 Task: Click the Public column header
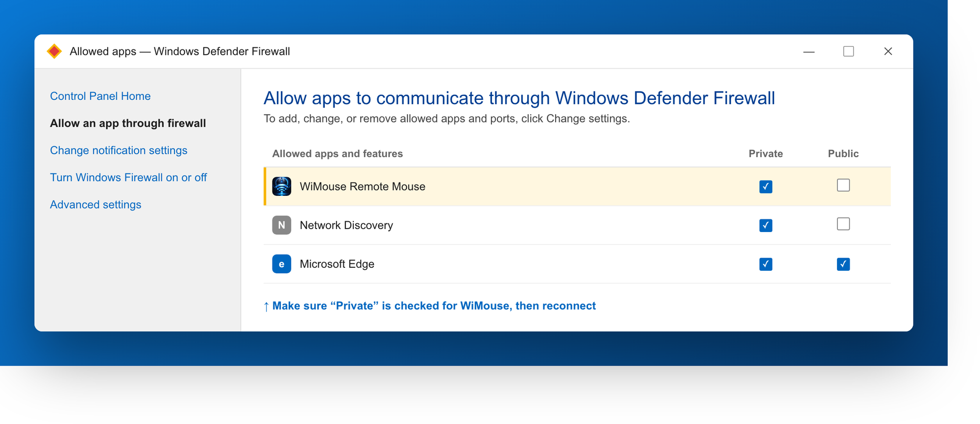click(x=843, y=154)
